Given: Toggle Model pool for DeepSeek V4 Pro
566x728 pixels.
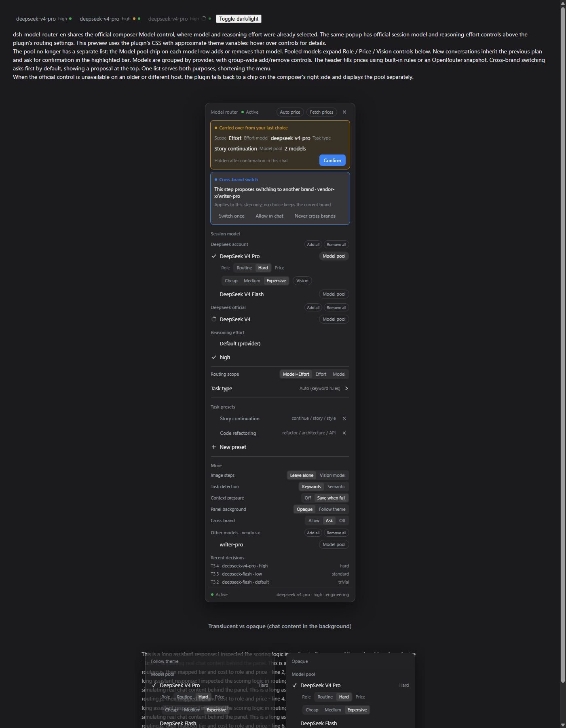Looking at the screenshot, I should coord(334,256).
